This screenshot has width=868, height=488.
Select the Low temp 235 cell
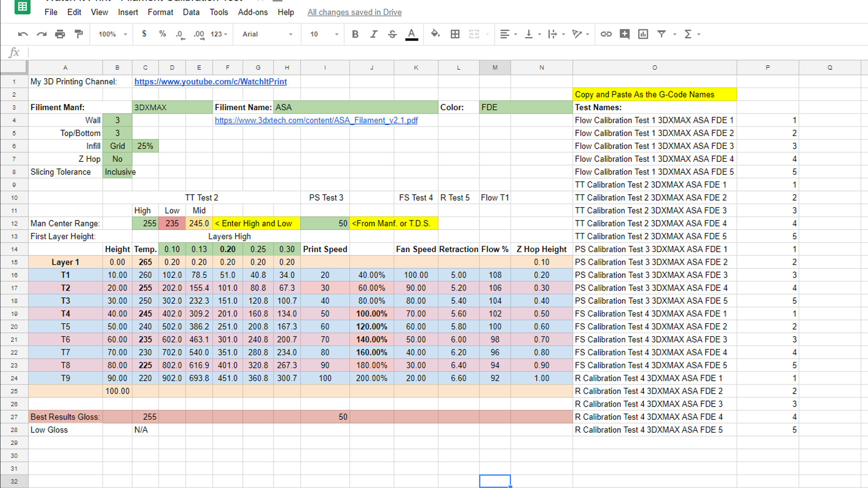coord(172,224)
